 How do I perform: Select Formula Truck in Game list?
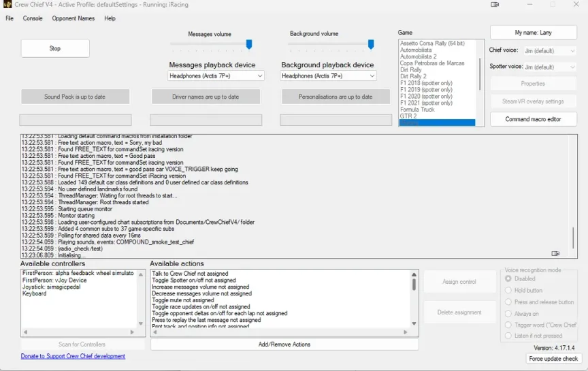pyautogui.click(x=417, y=110)
